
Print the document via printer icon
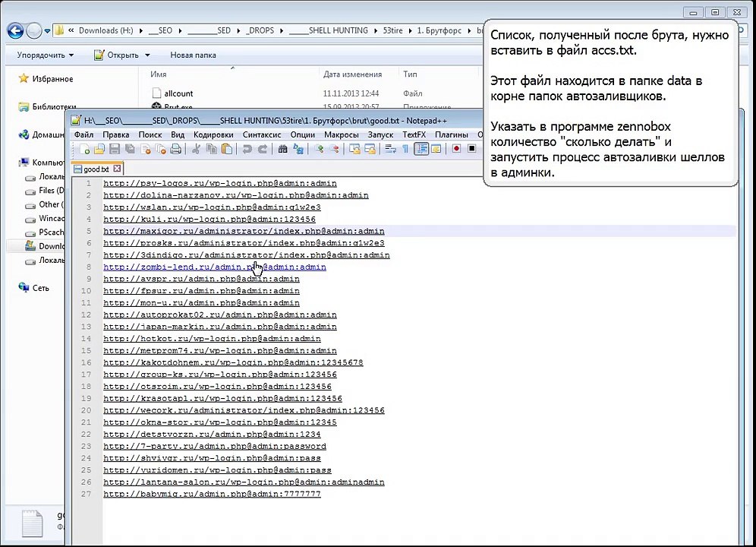click(176, 149)
